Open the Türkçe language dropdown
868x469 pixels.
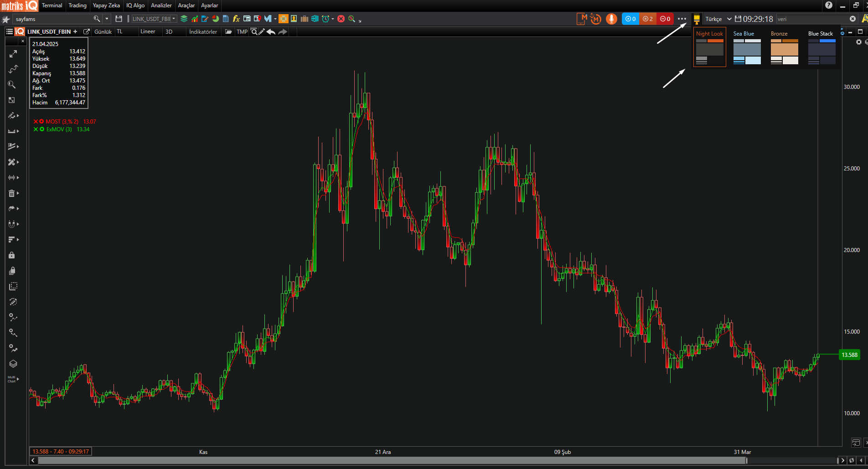pyautogui.click(x=718, y=19)
